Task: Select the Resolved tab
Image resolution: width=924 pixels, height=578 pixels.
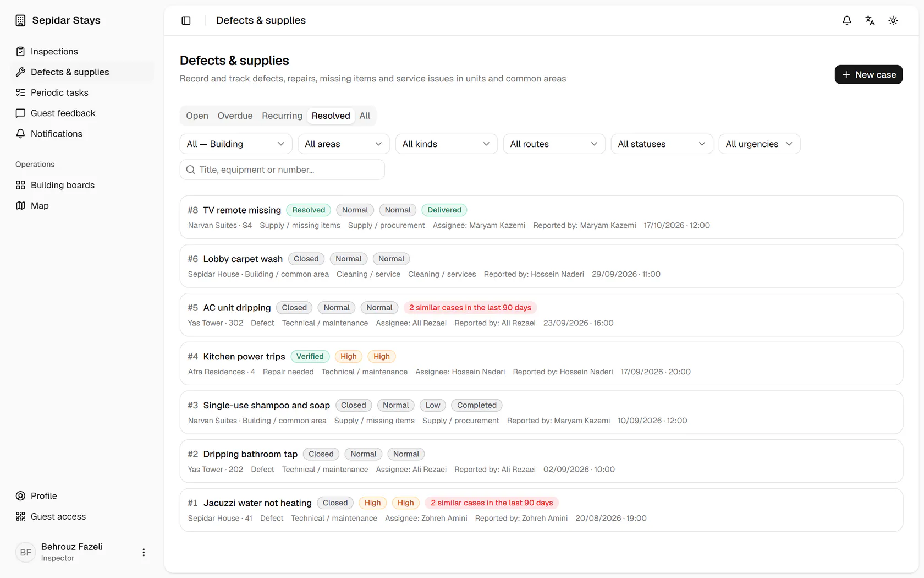Action: [x=331, y=116]
